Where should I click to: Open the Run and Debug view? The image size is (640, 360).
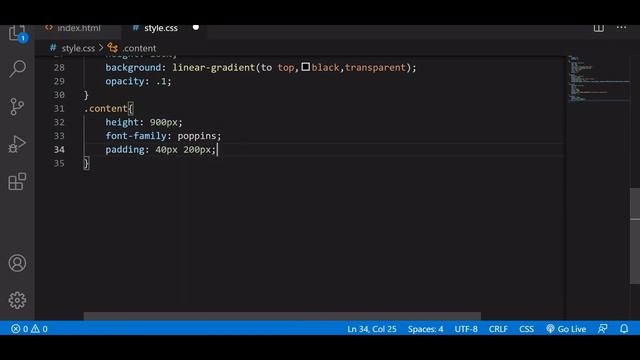tap(17, 144)
